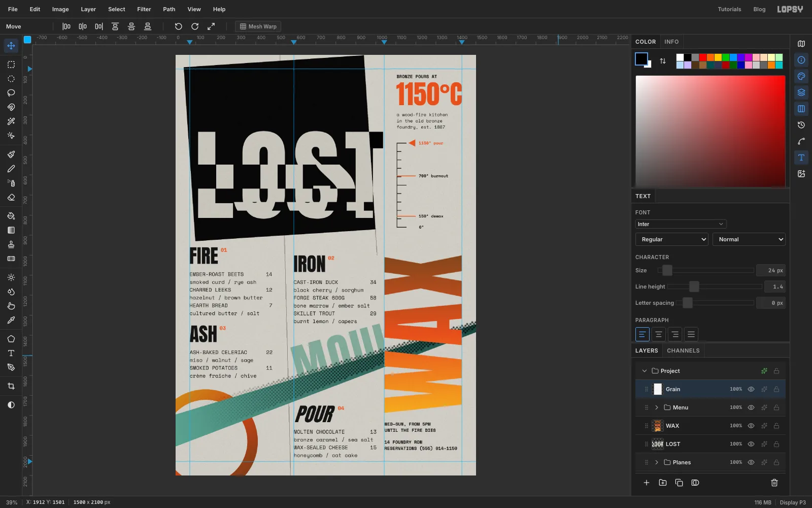Open the Tutorials link
812x508 pixels.
tap(729, 9)
